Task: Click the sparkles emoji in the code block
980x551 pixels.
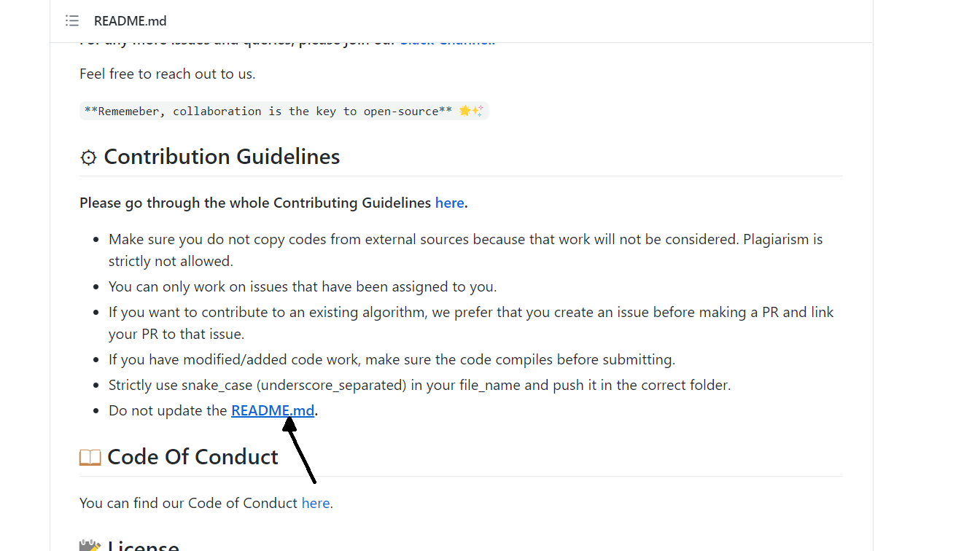Action: point(478,110)
